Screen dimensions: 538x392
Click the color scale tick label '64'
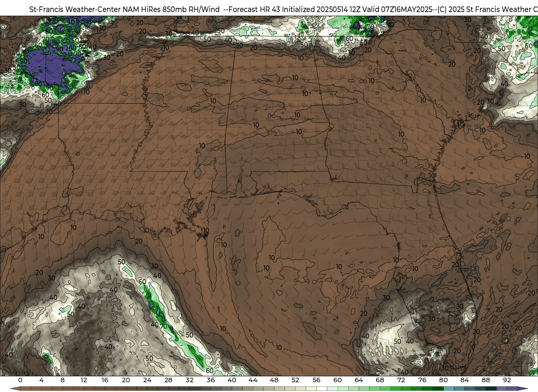click(x=359, y=380)
